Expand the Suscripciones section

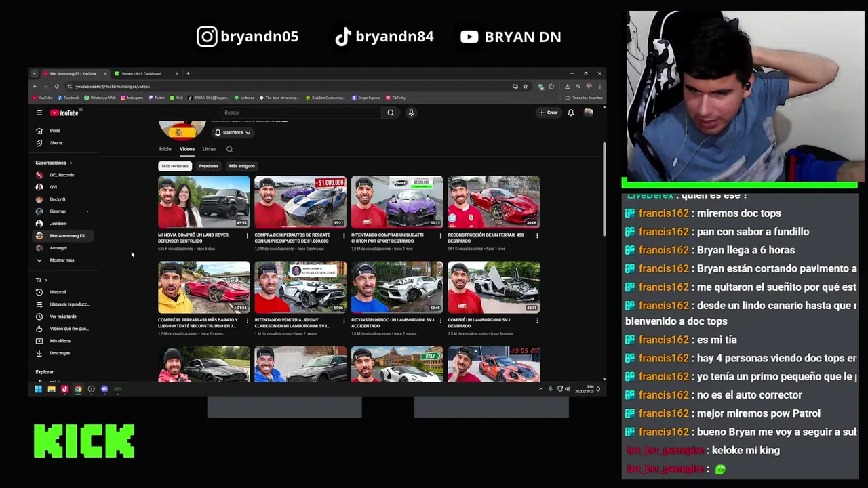(54, 163)
